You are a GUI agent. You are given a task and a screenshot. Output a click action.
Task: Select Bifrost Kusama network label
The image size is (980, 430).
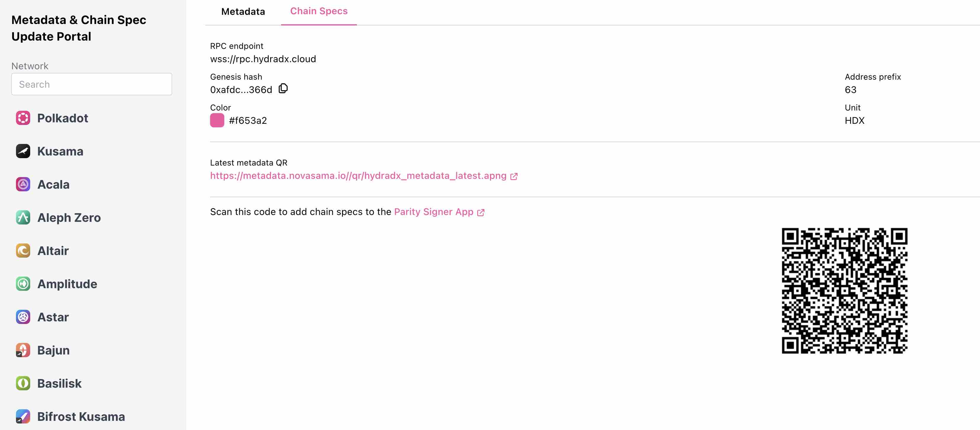(81, 416)
